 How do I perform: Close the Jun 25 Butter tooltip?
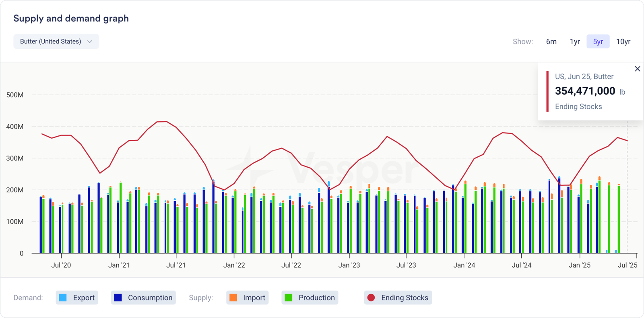pyautogui.click(x=637, y=69)
